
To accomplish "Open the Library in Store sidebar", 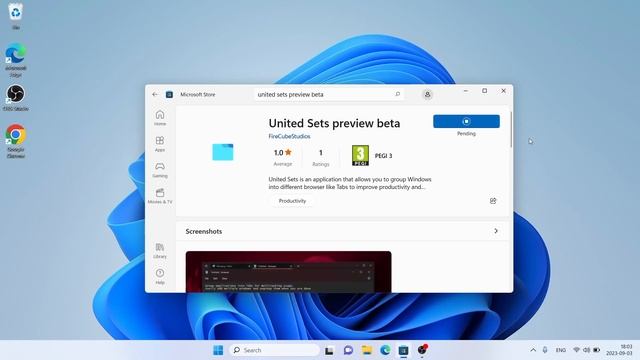I will click(x=160, y=250).
